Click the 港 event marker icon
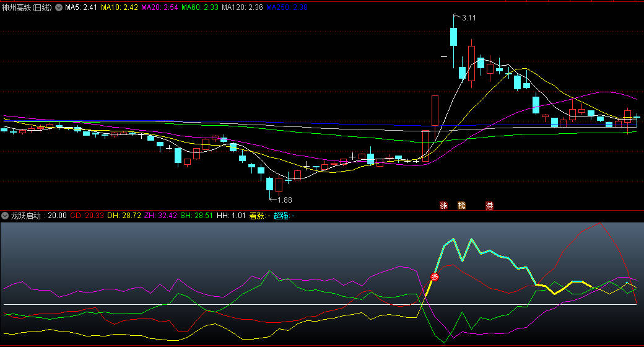 pos(489,205)
